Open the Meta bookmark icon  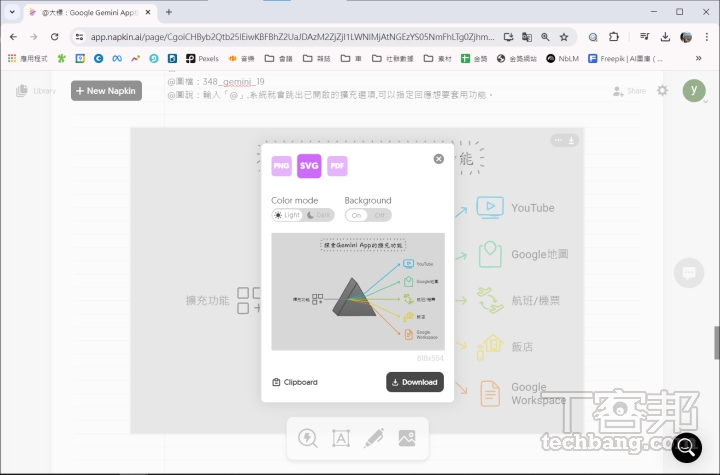pos(117,58)
